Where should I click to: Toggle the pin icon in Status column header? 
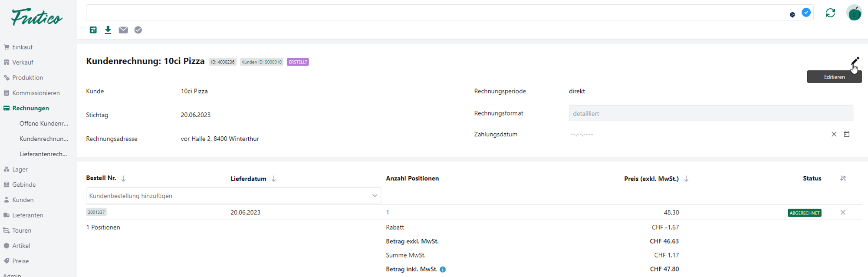tap(843, 178)
